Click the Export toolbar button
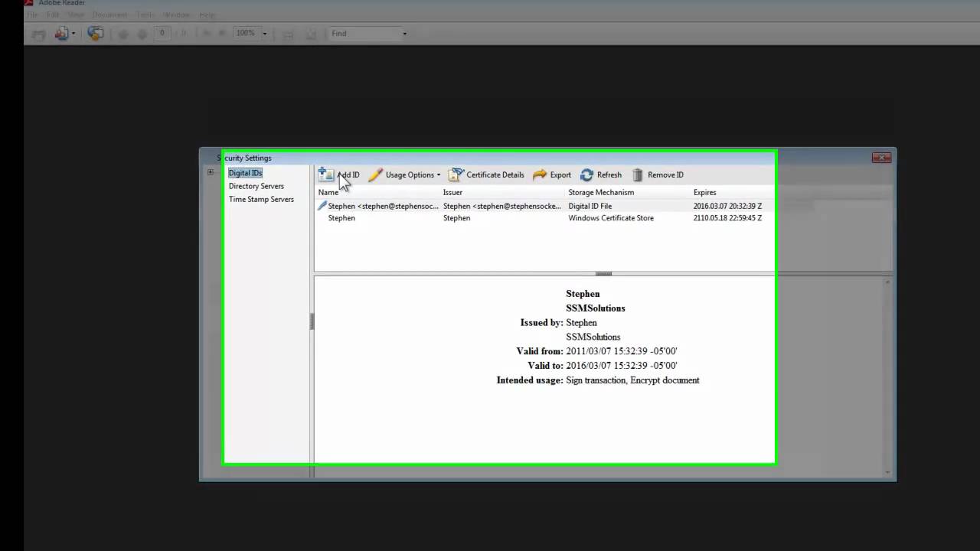980x551 pixels. coord(552,174)
